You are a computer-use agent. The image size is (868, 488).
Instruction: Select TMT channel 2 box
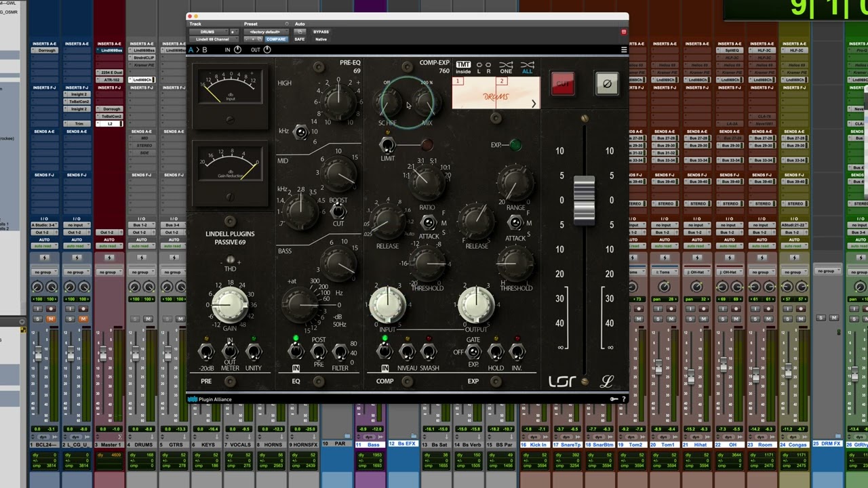pyautogui.click(x=502, y=81)
